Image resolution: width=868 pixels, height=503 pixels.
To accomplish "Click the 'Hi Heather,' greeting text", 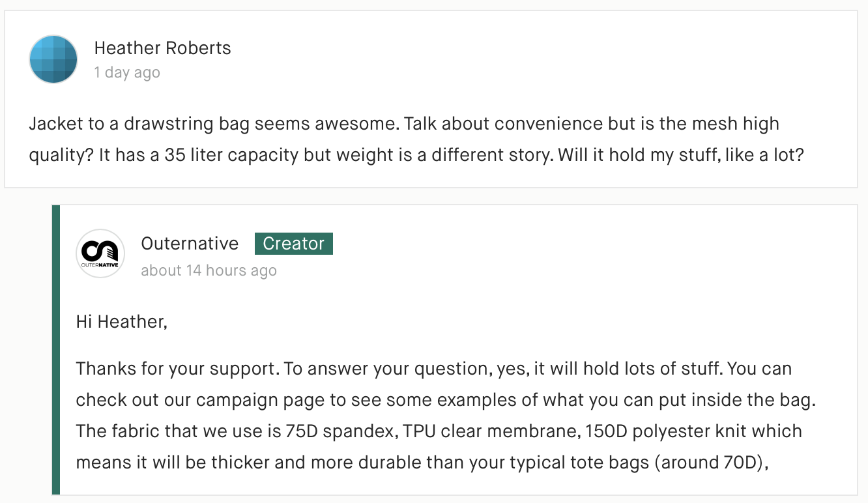I will coord(122,322).
